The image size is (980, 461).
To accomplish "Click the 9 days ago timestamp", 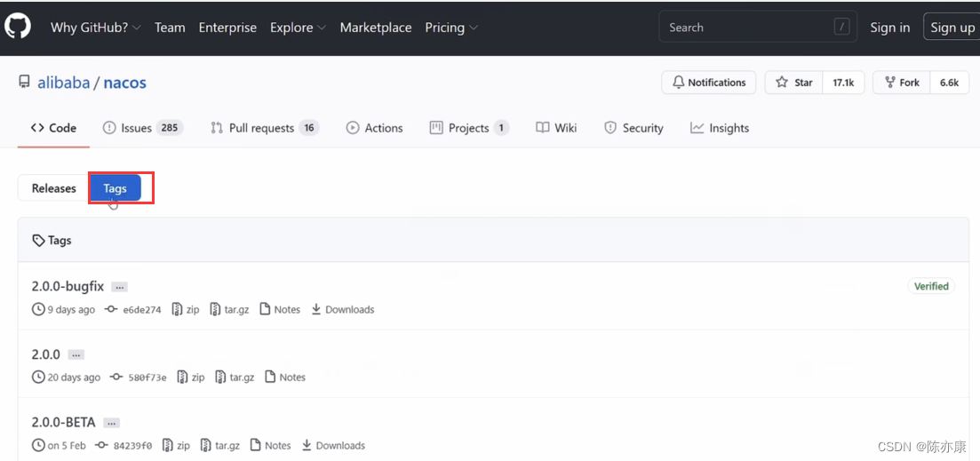I will (x=64, y=309).
